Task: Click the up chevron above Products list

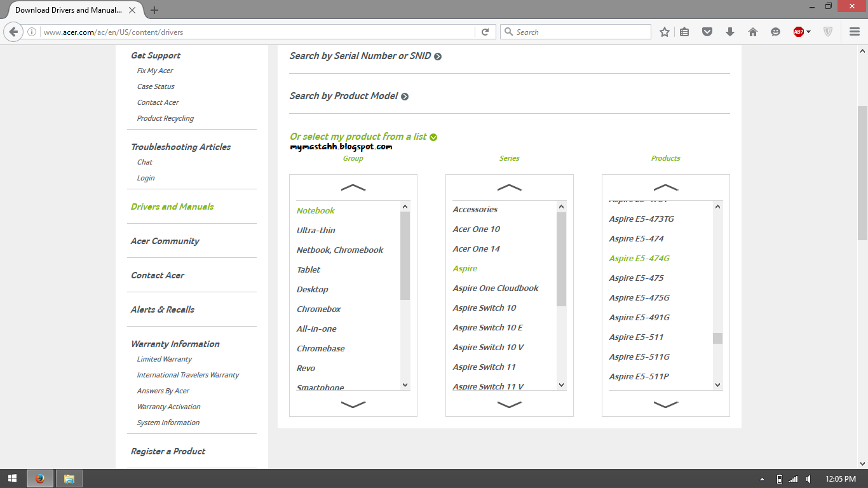Action: pos(666,187)
